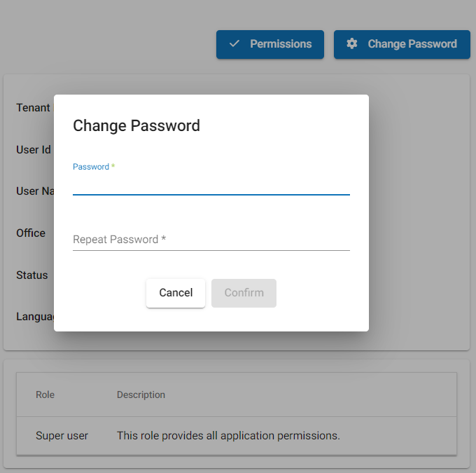This screenshot has width=476, height=473.
Task: Click the gear icon on Change Password button
Action: click(351, 43)
